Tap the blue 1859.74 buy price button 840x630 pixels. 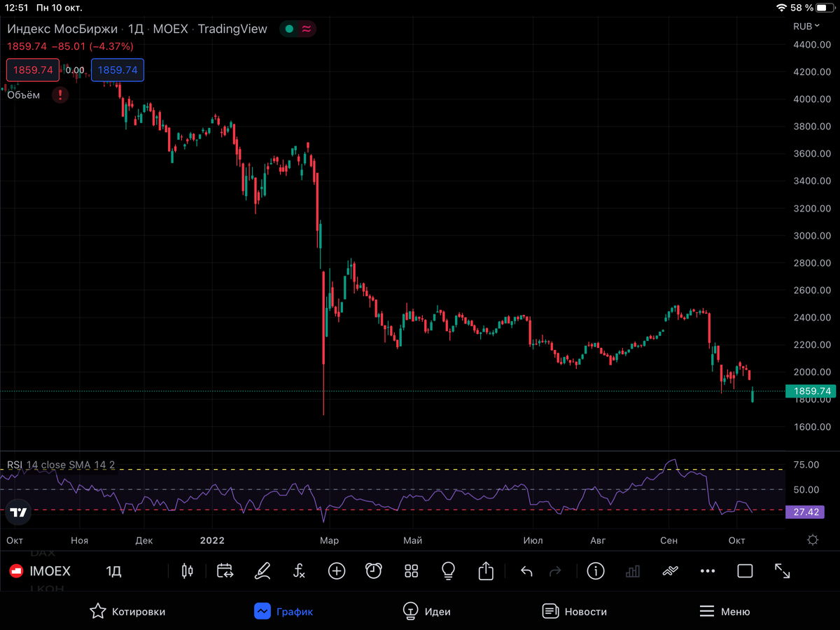pos(118,70)
